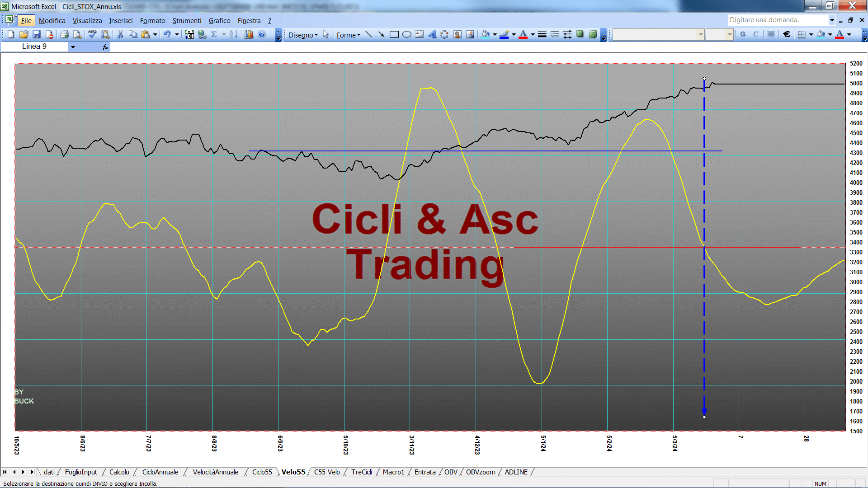Click the Permission document icon

(x=49, y=34)
